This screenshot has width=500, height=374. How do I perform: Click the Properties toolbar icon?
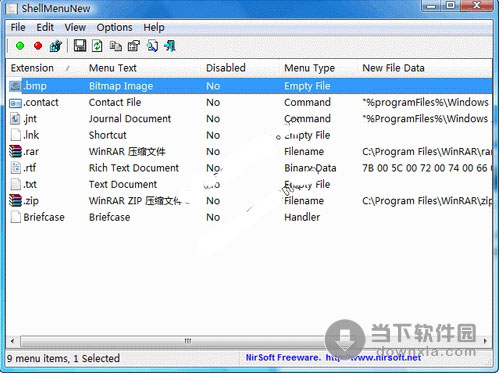point(134,46)
